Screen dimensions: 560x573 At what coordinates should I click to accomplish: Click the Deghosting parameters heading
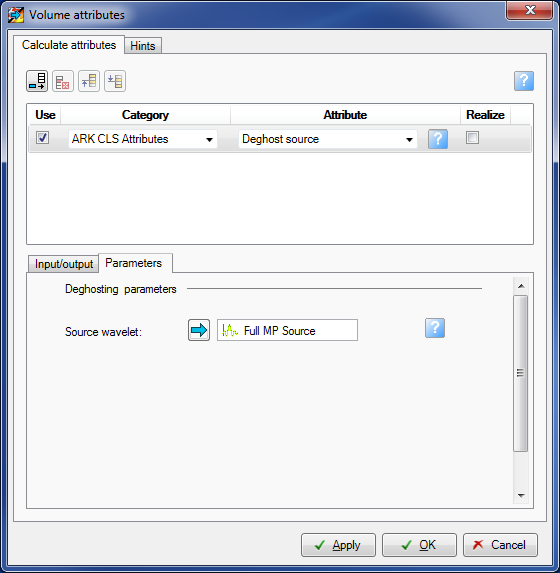[121, 289]
